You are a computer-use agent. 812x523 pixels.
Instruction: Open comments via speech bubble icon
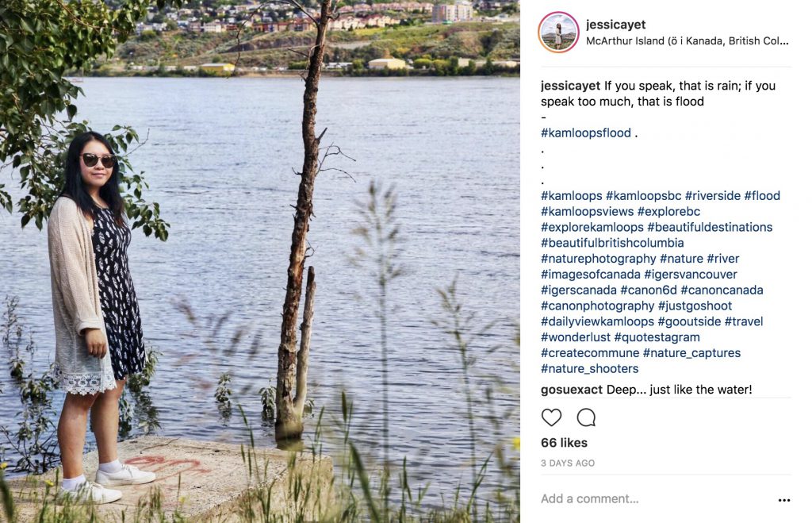(x=586, y=417)
